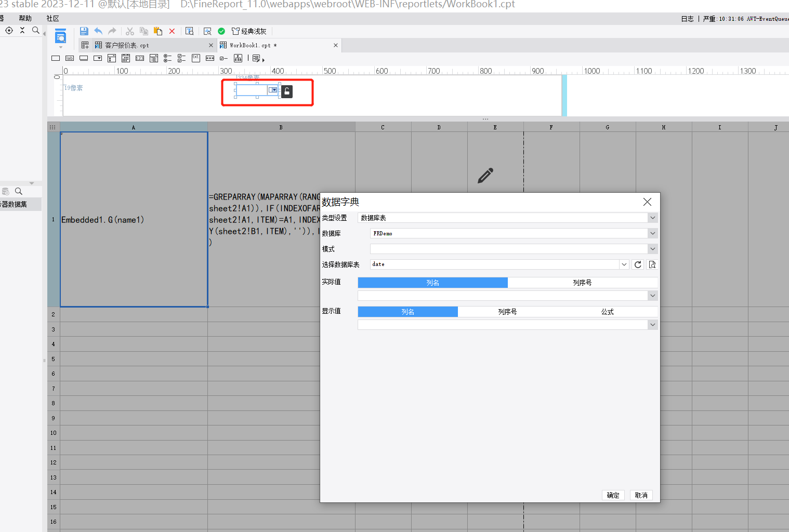Click the new template grid icon by tabs
The width and height of the screenshot is (789, 532).
[85, 45]
